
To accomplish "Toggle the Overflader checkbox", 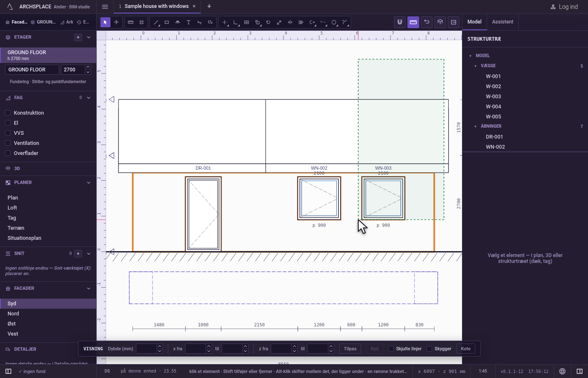I will [8, 153].
